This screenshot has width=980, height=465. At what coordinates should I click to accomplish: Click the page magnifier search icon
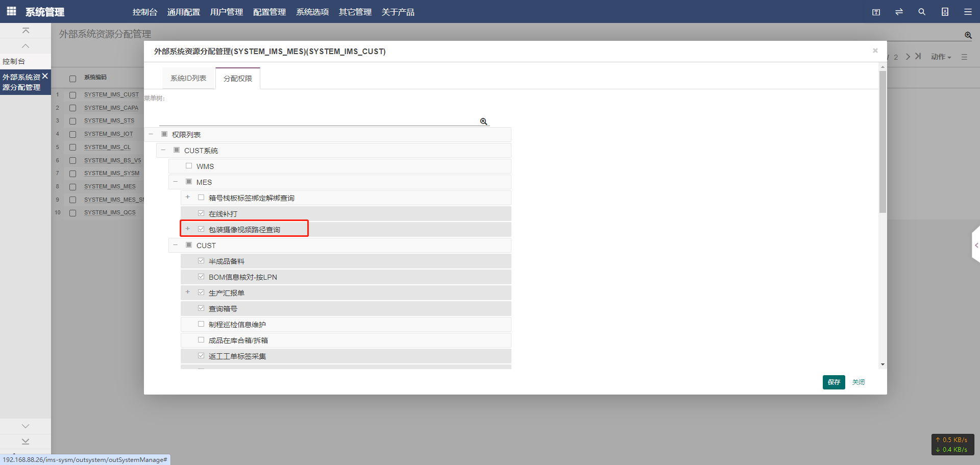click(968, 35)
